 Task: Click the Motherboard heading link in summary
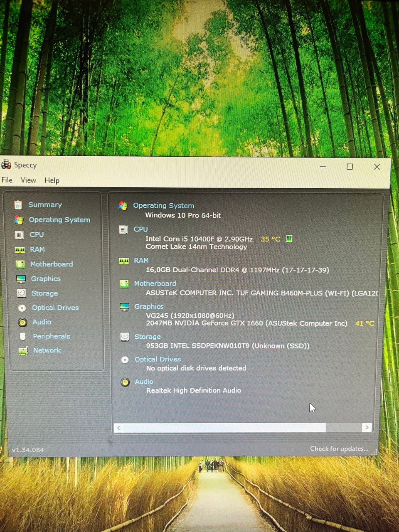pyautogui.click(x=155, y=283)
